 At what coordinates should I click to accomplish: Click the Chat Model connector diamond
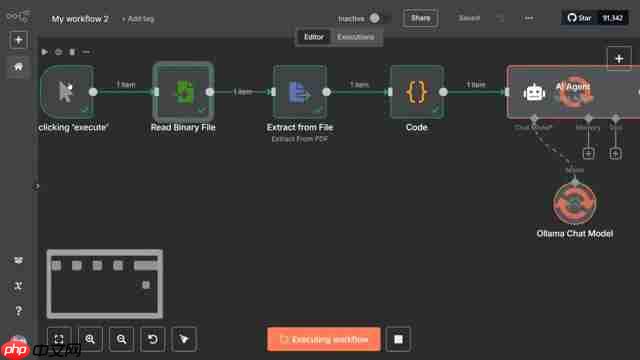[x=533, y=119]
